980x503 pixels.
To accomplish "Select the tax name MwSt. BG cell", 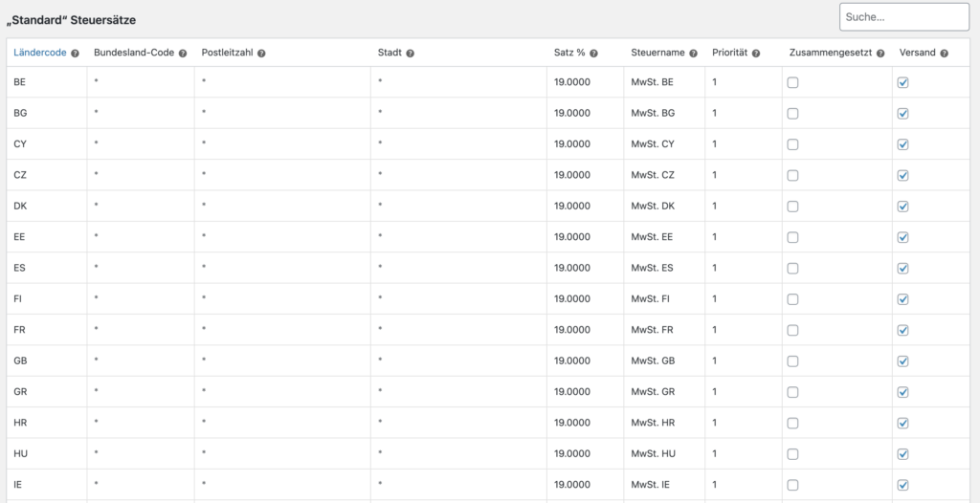I will coord(664,113).
